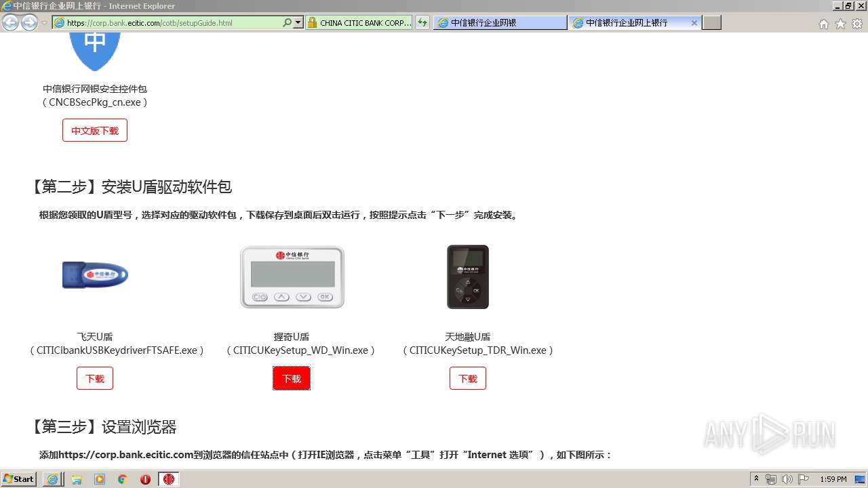Download the 飞天U盾 driver

(x=95, y=378)
